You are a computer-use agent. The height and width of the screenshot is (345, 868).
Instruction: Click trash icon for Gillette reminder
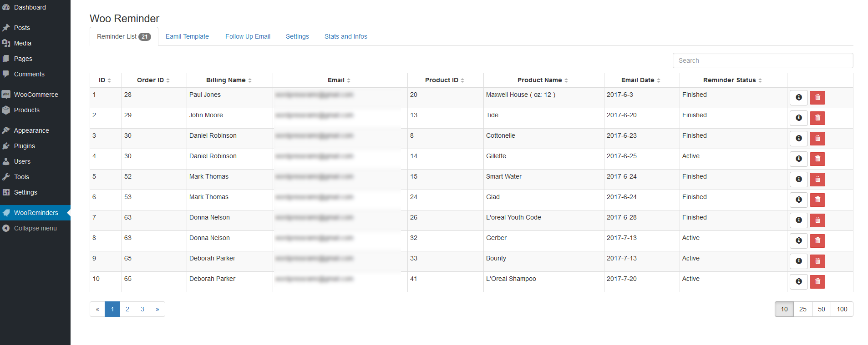coord(817,159)
